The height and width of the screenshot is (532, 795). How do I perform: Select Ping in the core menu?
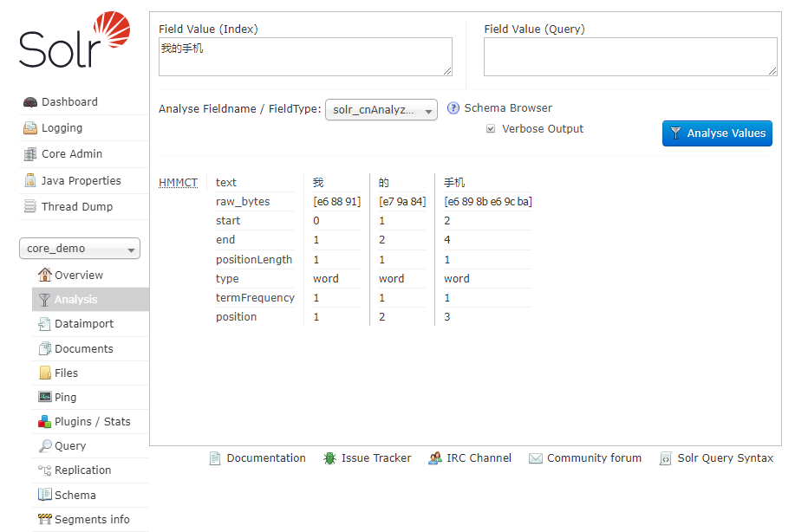65,397
